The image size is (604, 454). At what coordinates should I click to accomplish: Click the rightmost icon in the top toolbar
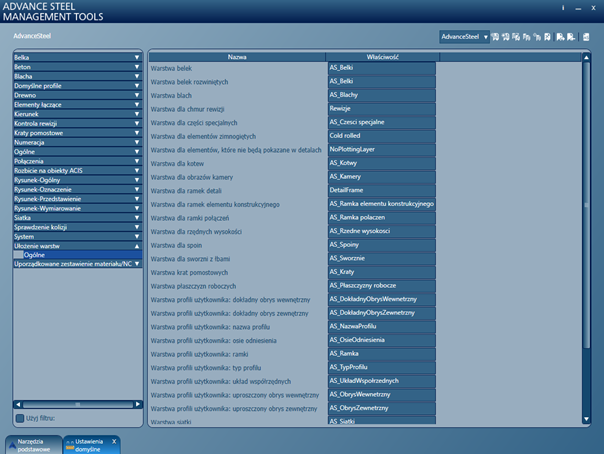click(x=585, y=37)
